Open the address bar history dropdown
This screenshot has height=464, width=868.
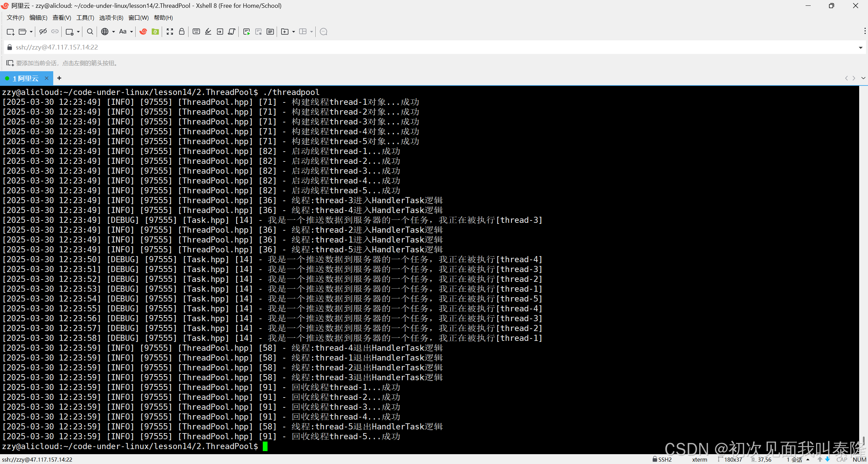point(861,47)
